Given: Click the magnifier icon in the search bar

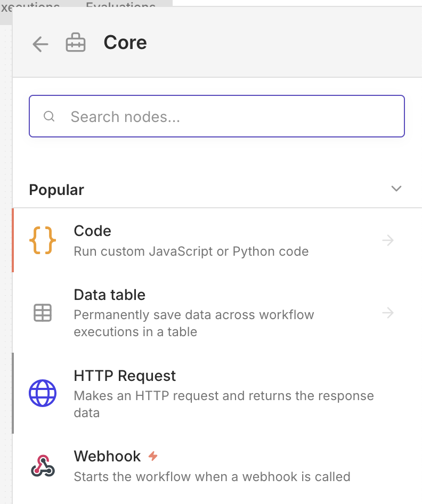Looking at the screenshot, I should click(49, 116).
